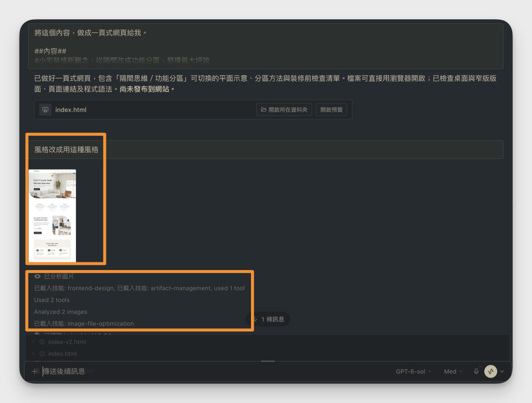Open the attached interior design reference thumbnail

(x=52, y=216)
